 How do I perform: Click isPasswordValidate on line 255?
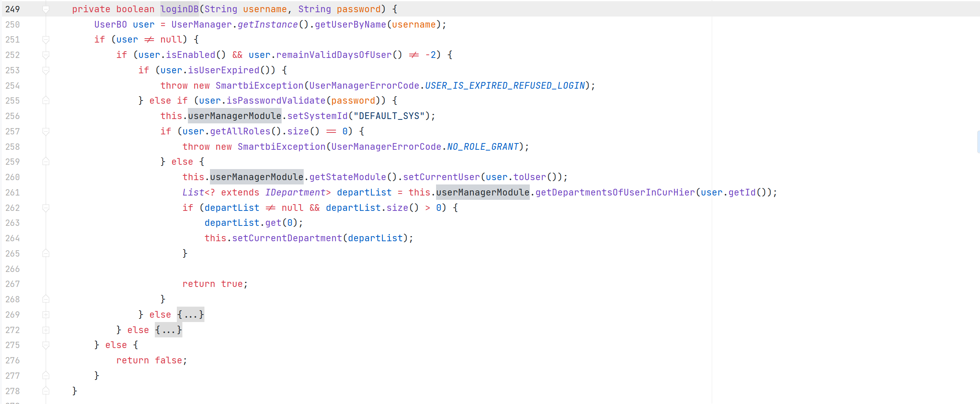point(276,101)
